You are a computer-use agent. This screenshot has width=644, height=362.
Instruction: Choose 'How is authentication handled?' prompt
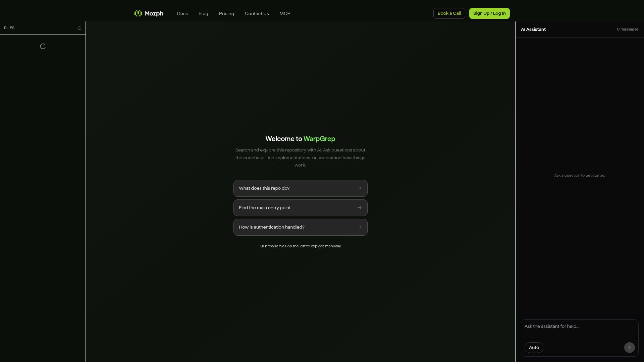click(x=300, y=227)
